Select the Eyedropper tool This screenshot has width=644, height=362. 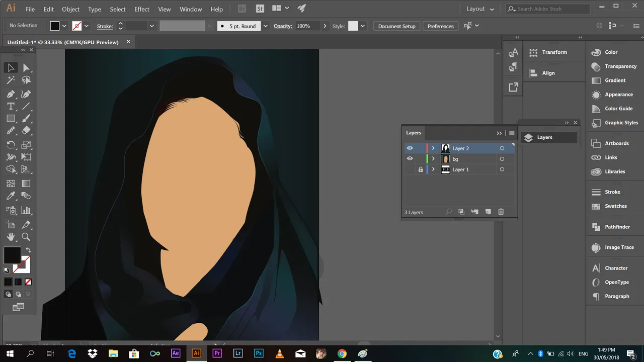(11, 196)
